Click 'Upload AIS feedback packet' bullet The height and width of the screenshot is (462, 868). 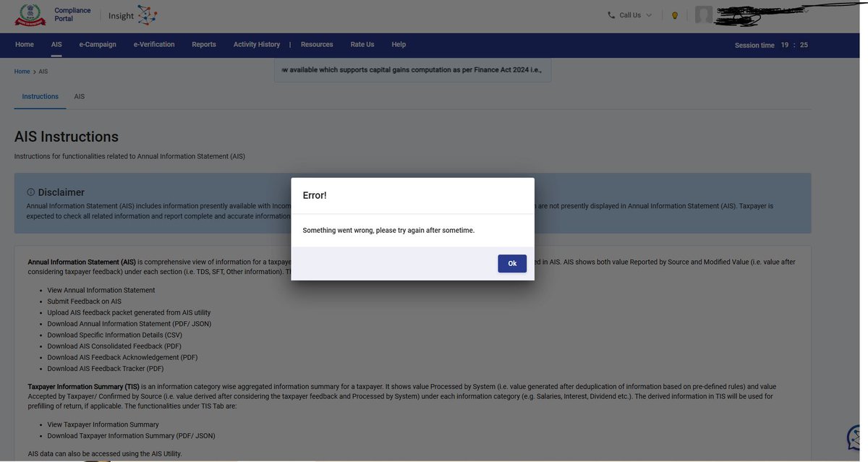click(129, 312)
